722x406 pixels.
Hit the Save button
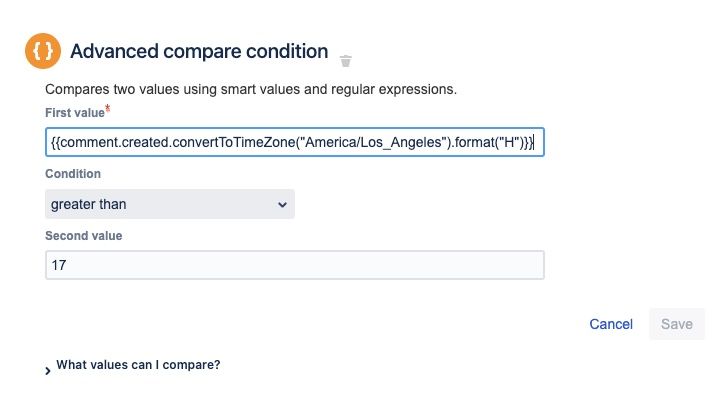click(677, 324)
